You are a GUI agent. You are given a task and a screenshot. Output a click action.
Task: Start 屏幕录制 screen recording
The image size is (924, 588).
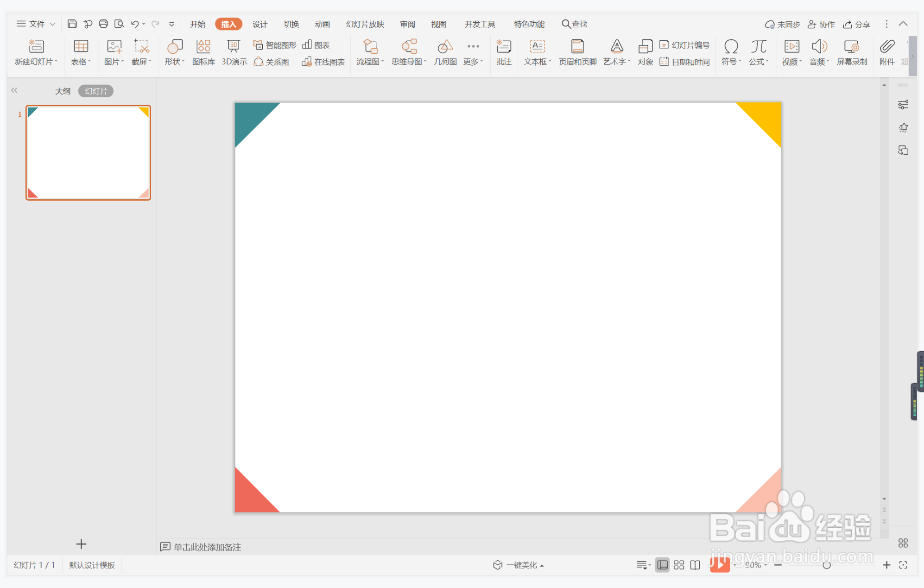click(x=852, y=53)
